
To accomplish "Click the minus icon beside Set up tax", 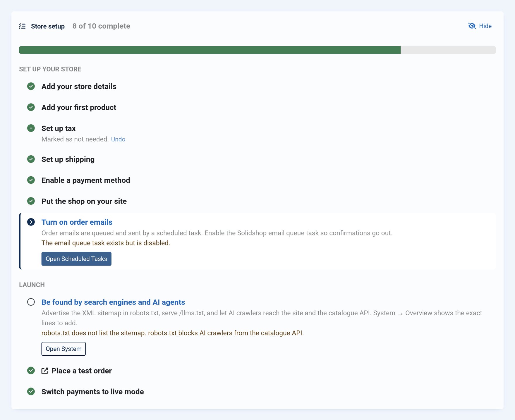I will tap(31, 128).
